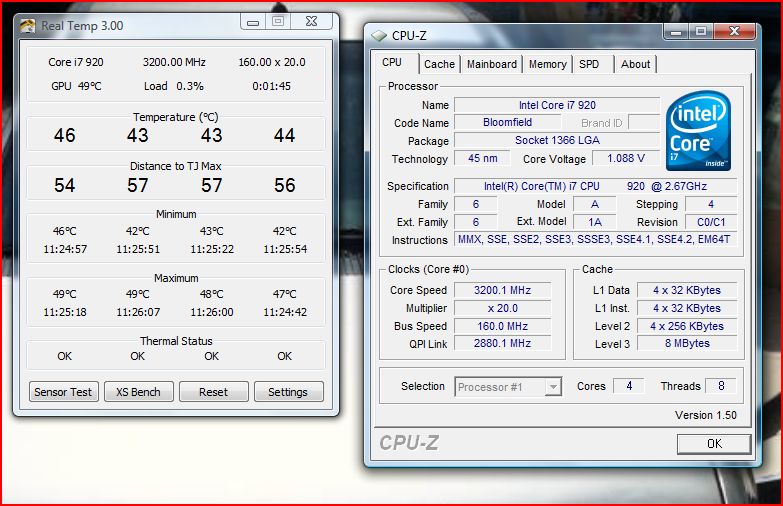The height and width of the screenshot is (506, 783).
Task: Click the Core Voltage value 1.088 V
Action: click(x=626, y=158)
